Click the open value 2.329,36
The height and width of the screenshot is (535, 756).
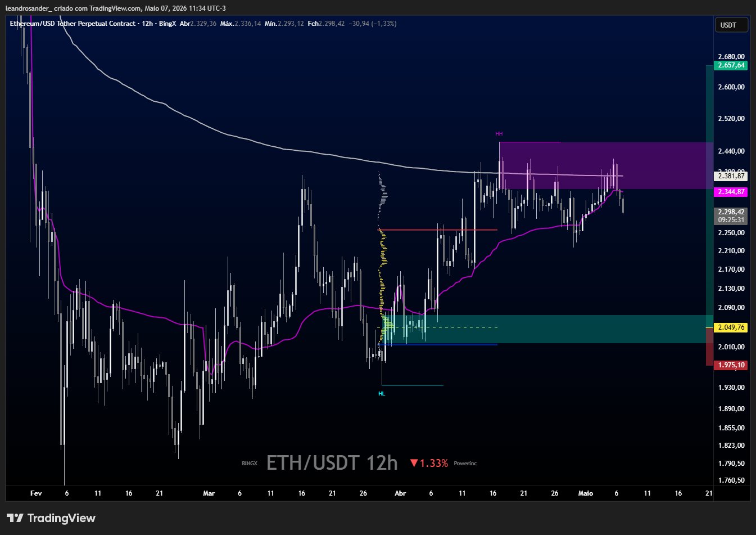(203, 24)
